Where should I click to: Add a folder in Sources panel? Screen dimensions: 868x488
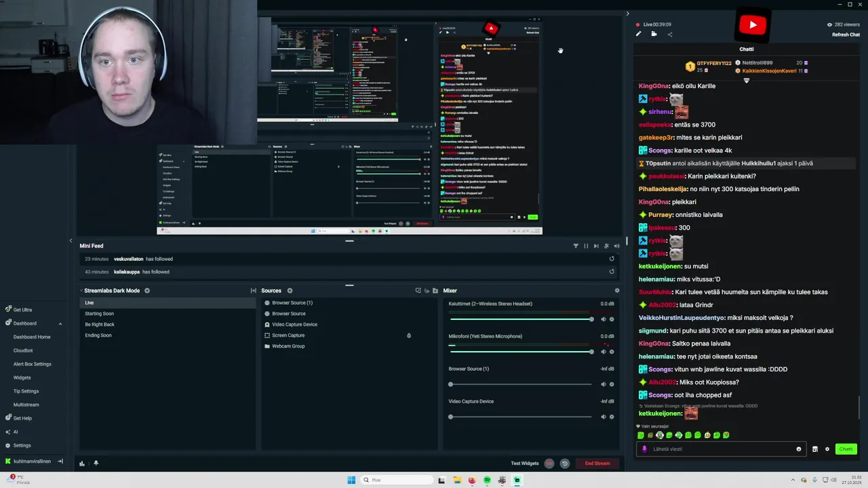[x=435, y=291]
